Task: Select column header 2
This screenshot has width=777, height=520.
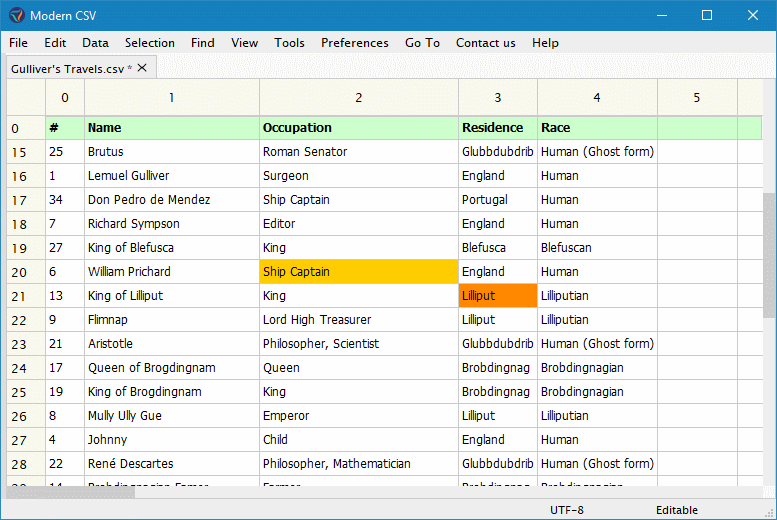Action: pos(359,98)
